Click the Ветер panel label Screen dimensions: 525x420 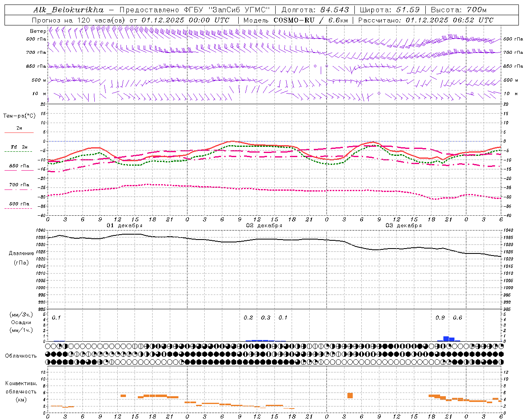point(38,31)
